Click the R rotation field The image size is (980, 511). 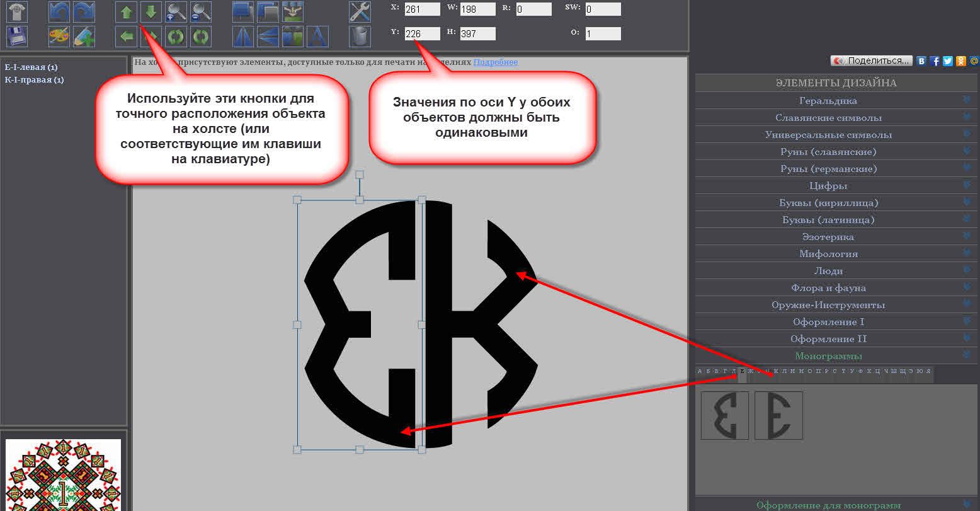[x=533, y=9]
